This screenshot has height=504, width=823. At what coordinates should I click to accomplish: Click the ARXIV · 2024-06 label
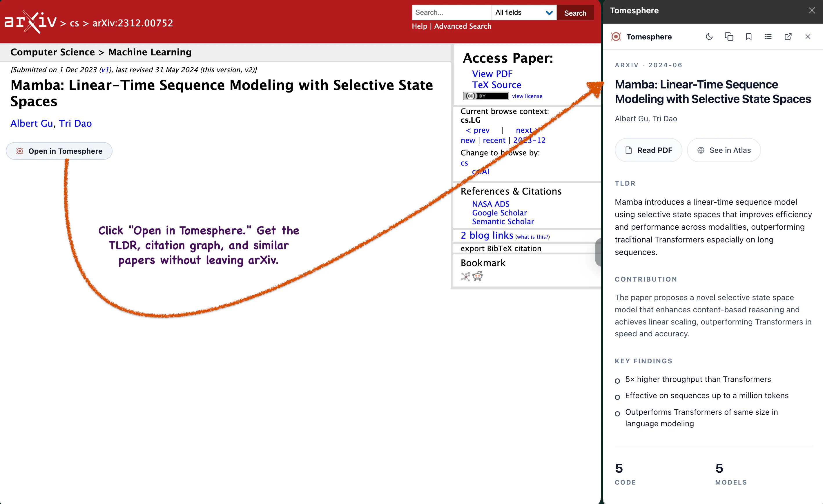tap(649, 65)
